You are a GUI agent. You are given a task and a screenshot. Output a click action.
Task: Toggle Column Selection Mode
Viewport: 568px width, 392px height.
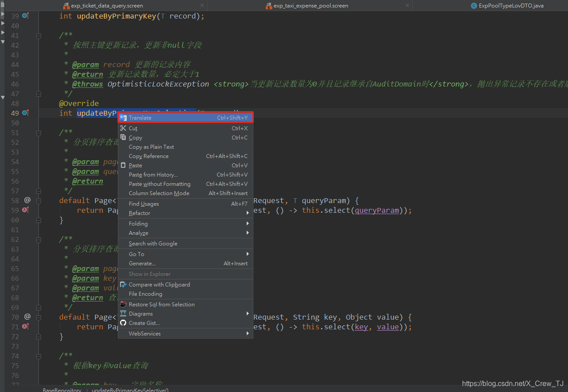pos(185,193)
